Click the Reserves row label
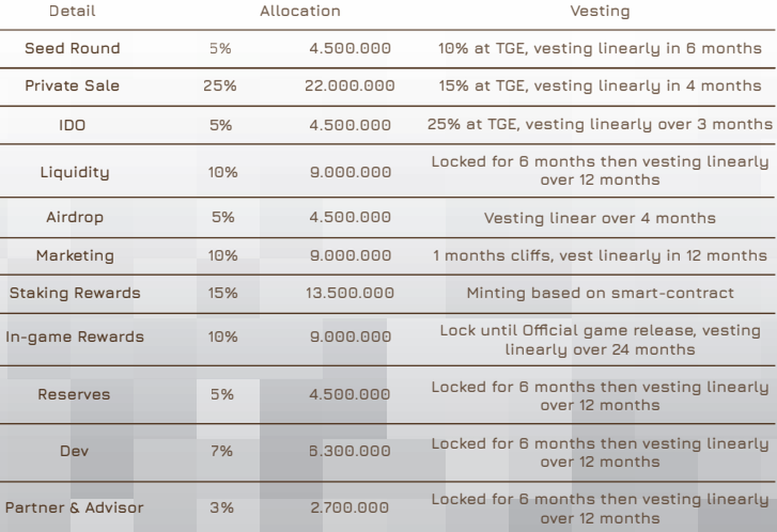 pos(74,395)
